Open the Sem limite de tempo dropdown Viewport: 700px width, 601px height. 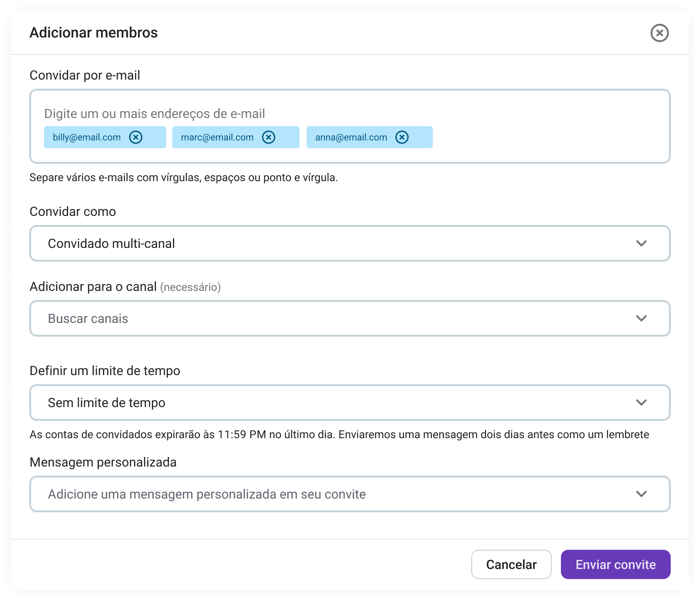click(320, 402)
